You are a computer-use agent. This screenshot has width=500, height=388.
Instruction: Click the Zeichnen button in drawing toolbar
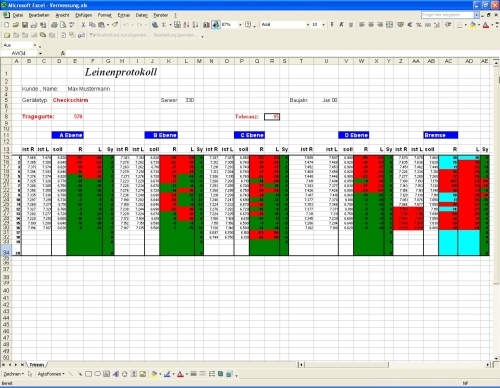pyautogui.click(x=14, y=374)
